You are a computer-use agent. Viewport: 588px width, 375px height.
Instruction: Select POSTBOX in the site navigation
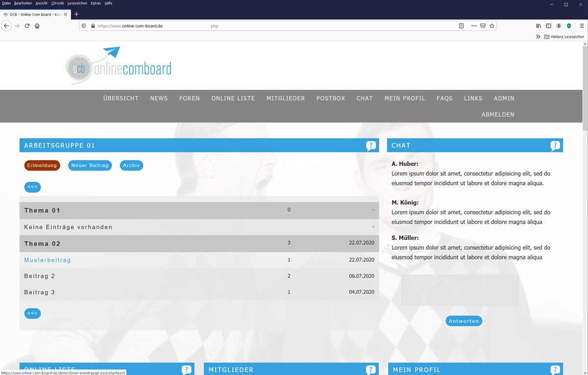point(330,99)
